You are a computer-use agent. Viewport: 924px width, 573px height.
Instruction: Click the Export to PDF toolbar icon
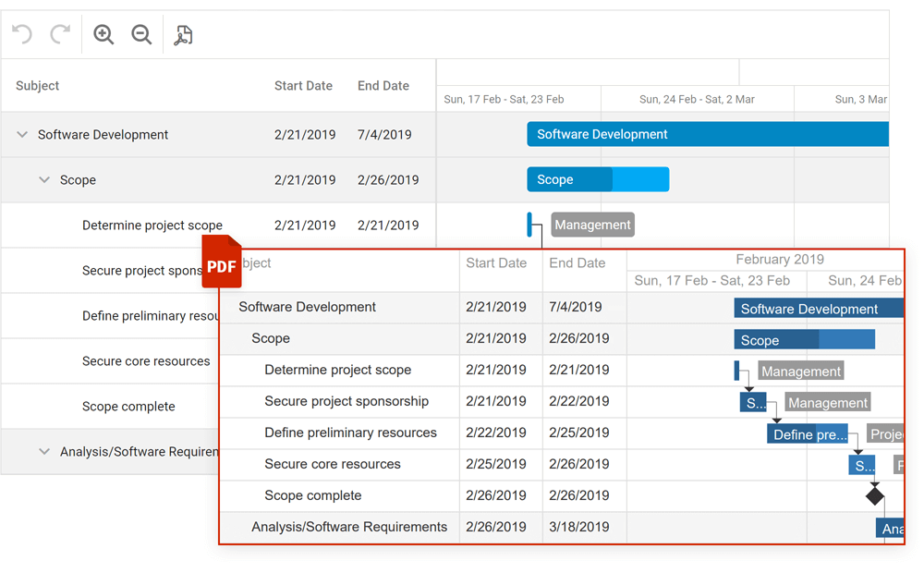(183, 34)
